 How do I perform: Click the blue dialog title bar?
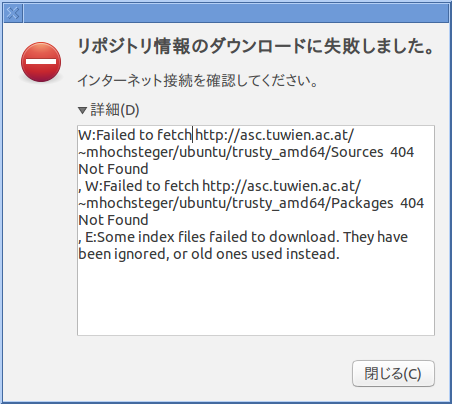pyautogui.click(x=236, y=13)
